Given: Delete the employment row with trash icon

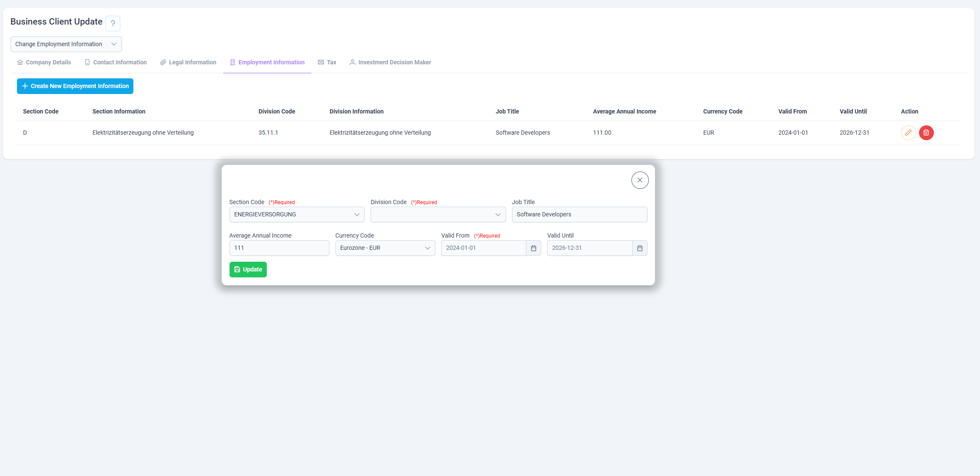Looking at the screenshot, I should coord(926,133).
